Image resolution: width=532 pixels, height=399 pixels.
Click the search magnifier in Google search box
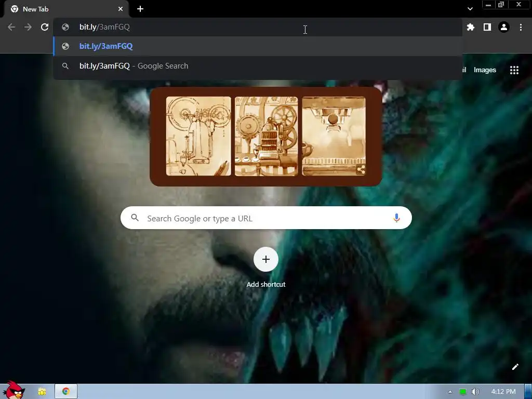point(135,218)
